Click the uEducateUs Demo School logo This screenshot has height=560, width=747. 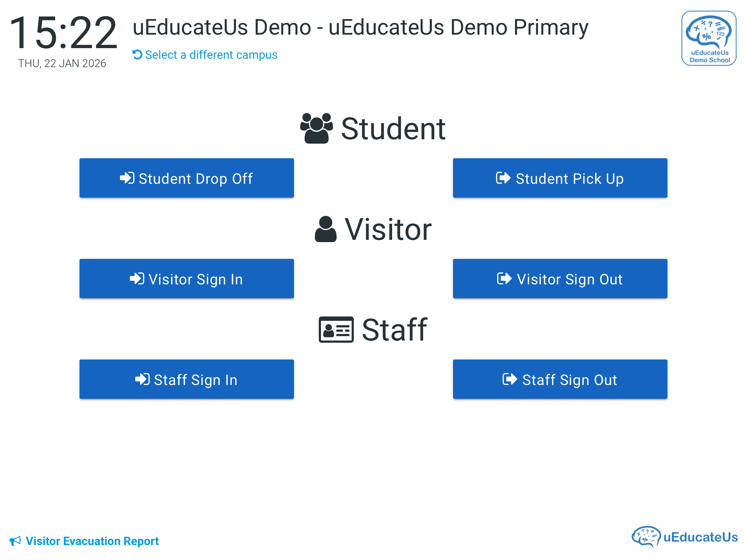point(709,38)
